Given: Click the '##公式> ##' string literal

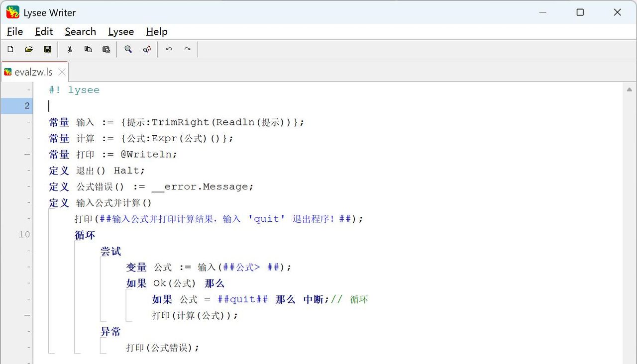Looking at the screenshot, I should point(251,267).
